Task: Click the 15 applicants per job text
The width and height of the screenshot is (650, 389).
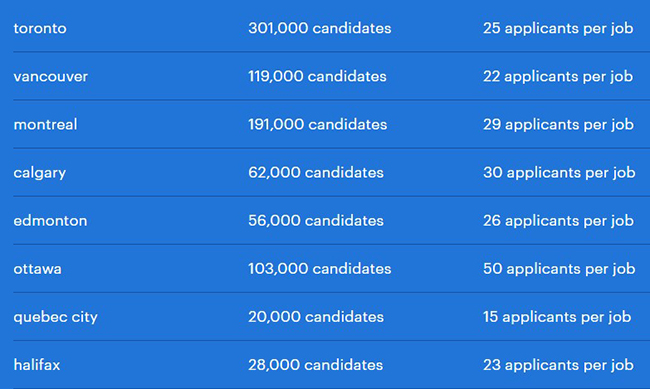Action: pyautogui.click(x=557, y=318)
